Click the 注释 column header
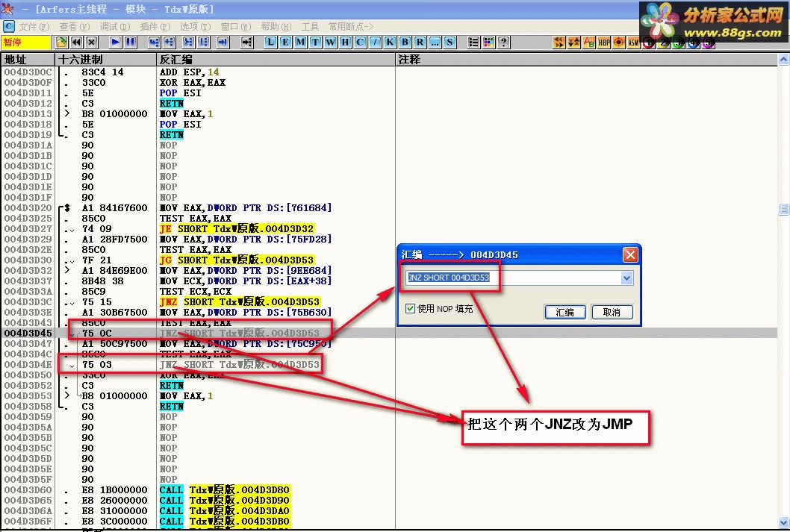The width and height of the screenshot is (790, 532). click(586, 60)
